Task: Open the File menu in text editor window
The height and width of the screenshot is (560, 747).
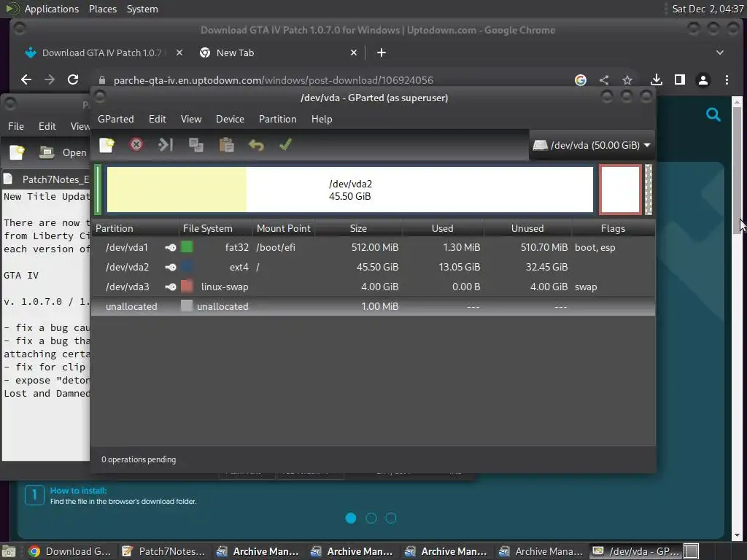Action: point(16,126)
